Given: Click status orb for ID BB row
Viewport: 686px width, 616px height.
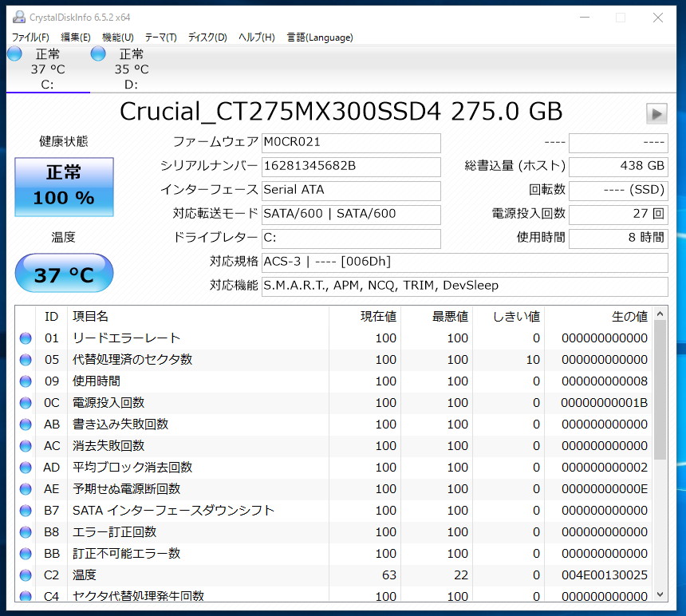Looking at the screenshot, I should (x=26, y=554).
